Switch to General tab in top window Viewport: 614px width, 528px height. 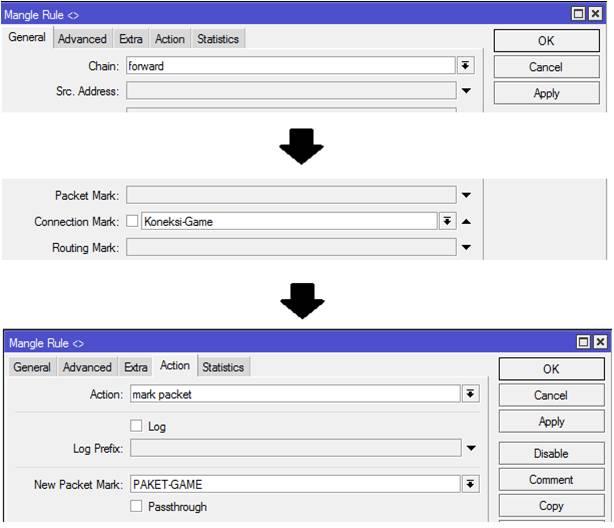tap(27, 37)
